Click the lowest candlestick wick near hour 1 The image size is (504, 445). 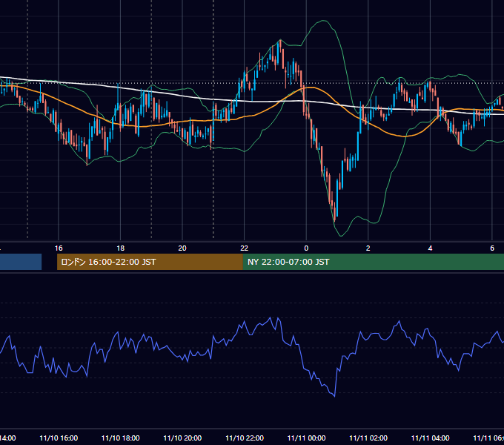[334, 220]
